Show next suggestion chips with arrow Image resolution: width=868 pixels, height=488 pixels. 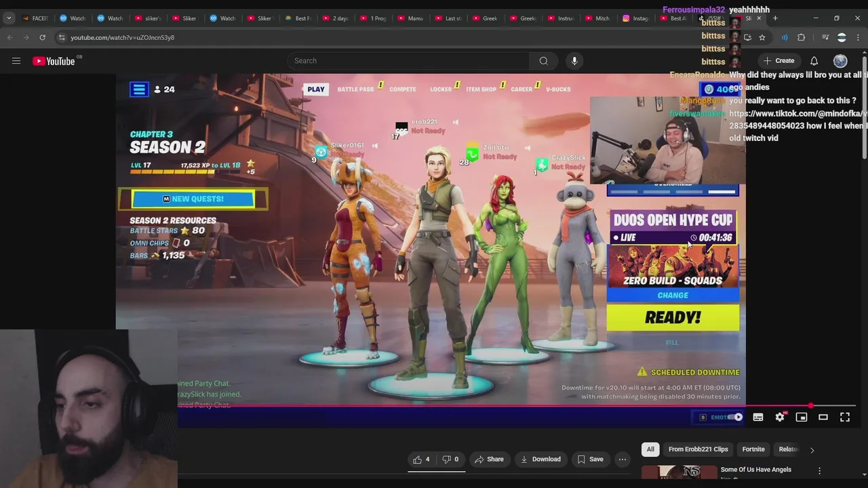812,450
